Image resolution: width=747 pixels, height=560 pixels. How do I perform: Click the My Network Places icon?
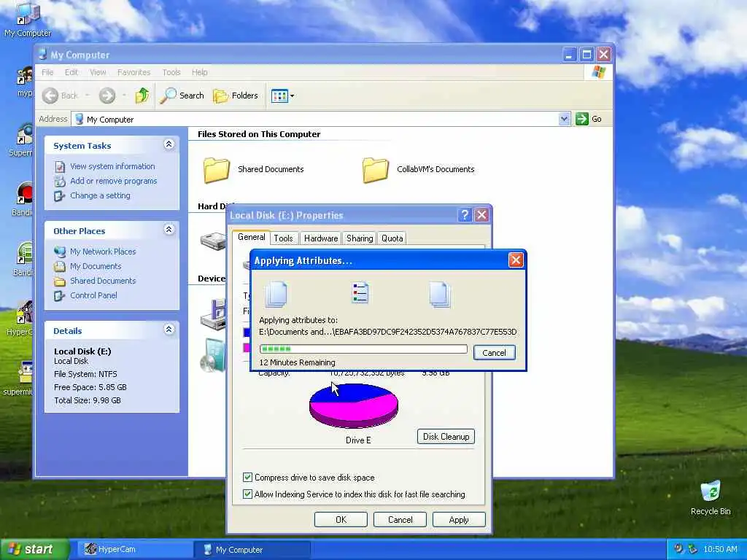[60, 252]
